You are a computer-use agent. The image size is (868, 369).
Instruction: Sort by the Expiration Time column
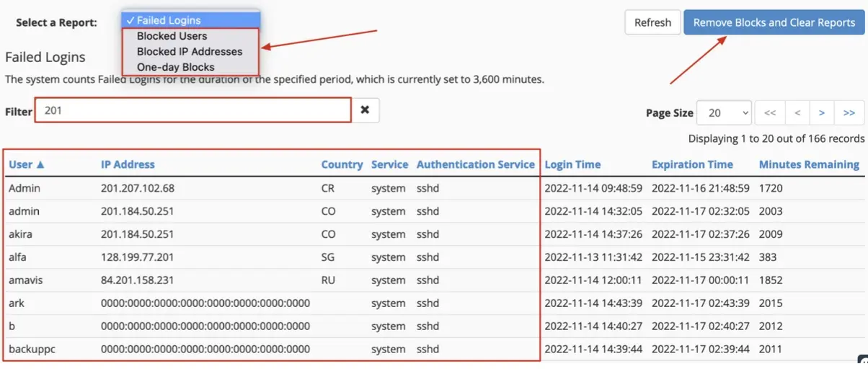pyautogui.click(x=692, y=164)
